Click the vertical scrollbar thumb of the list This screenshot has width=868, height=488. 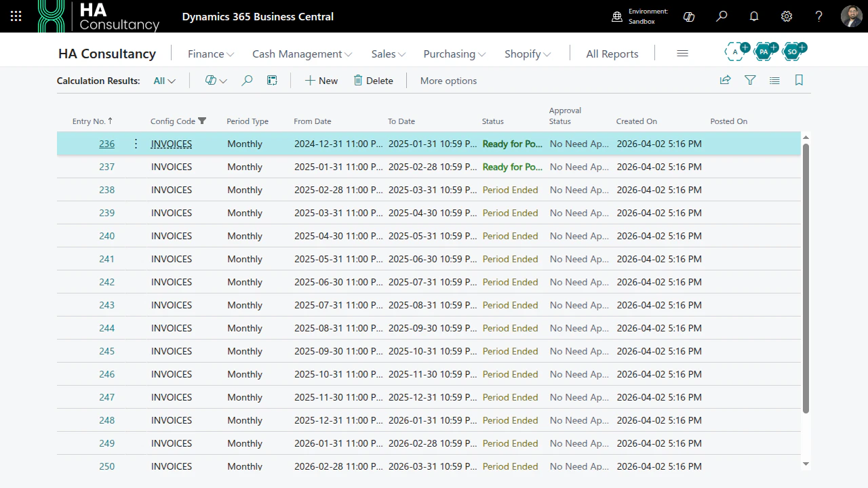[806, 278]
